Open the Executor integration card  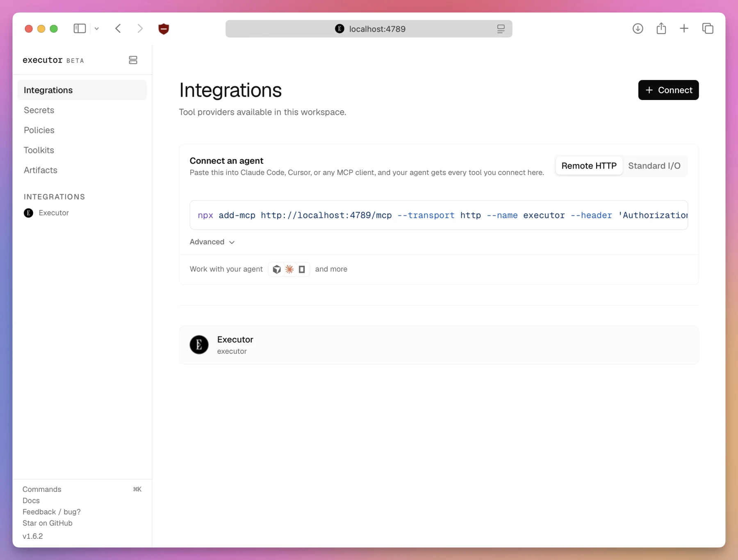439,345
